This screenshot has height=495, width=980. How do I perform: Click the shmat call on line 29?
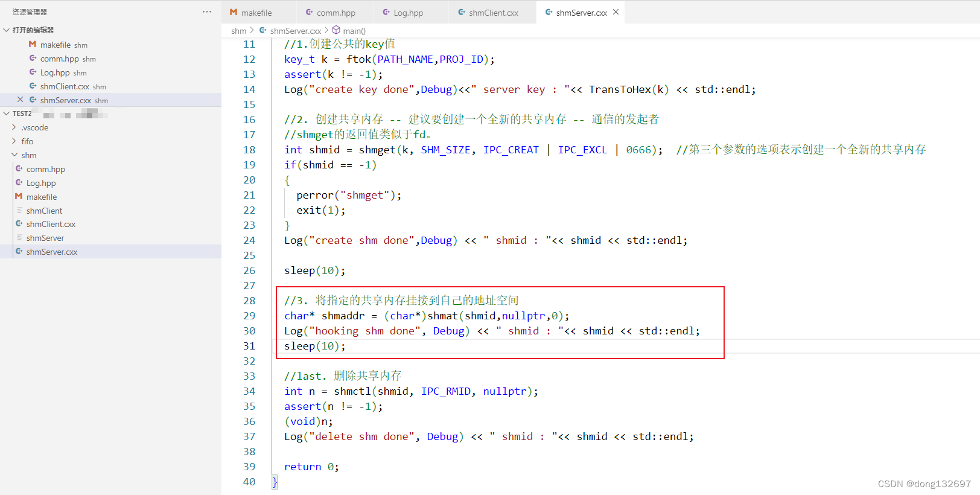click(443, 316)
